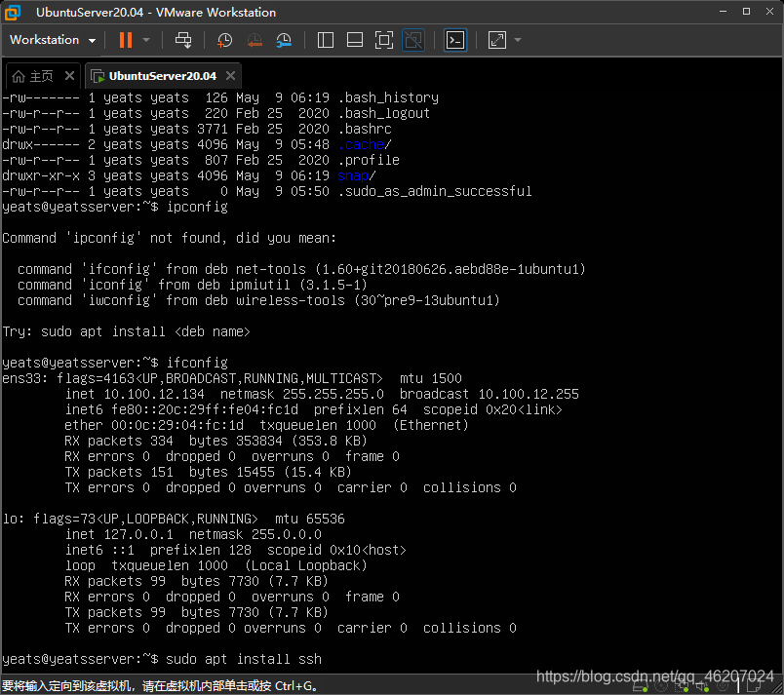Click the sound card status icon
Viewport: 784px width, 695px height.
pos(702,686)
